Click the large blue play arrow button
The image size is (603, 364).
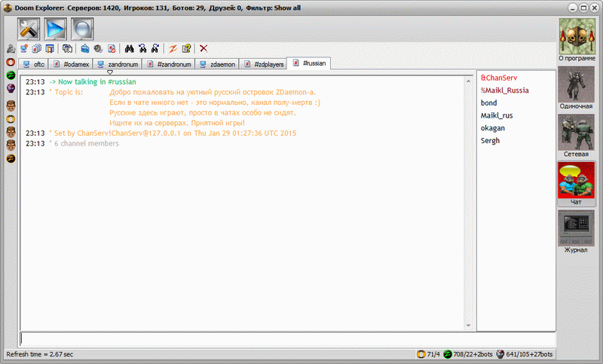click(57, 29)
